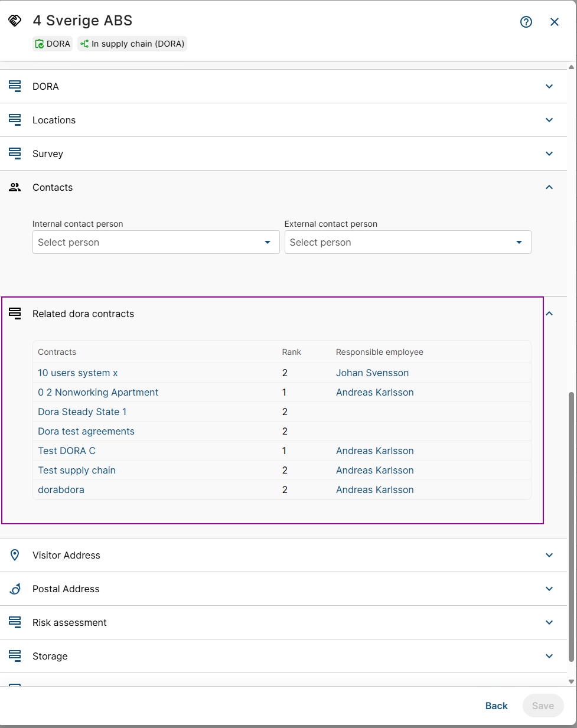The image size is (577, 728).
Task: Click the DORA badge icon under title
Action: coord(40,44)
